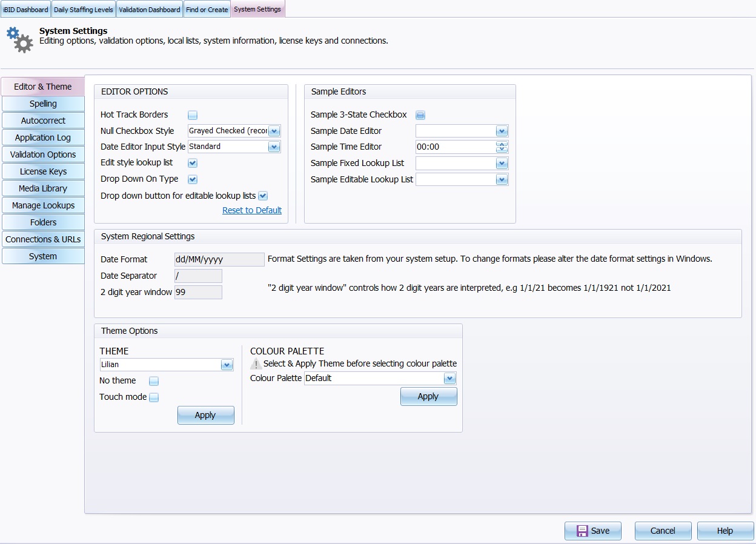Open the Colour Palette dropdown
This screenshot has height=544, width=756.
coord(449,378)
